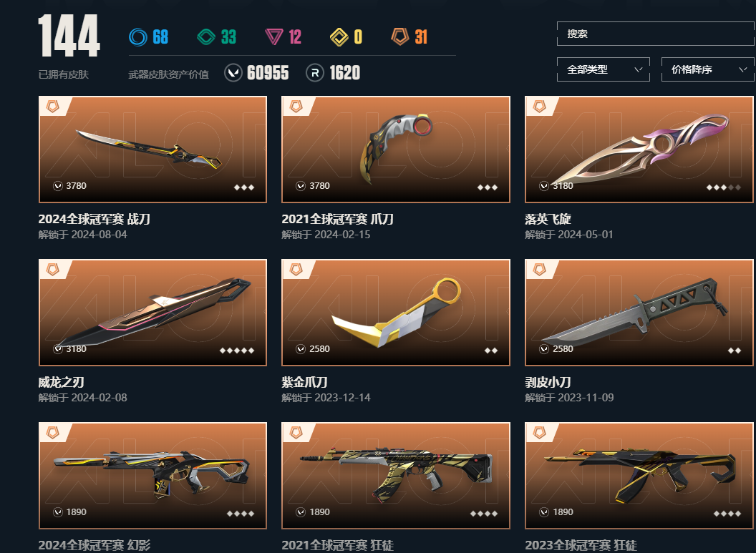Click the green Deluxe tier icon
The height and width of the screenshot is (553, 756).
coord(206,36)
